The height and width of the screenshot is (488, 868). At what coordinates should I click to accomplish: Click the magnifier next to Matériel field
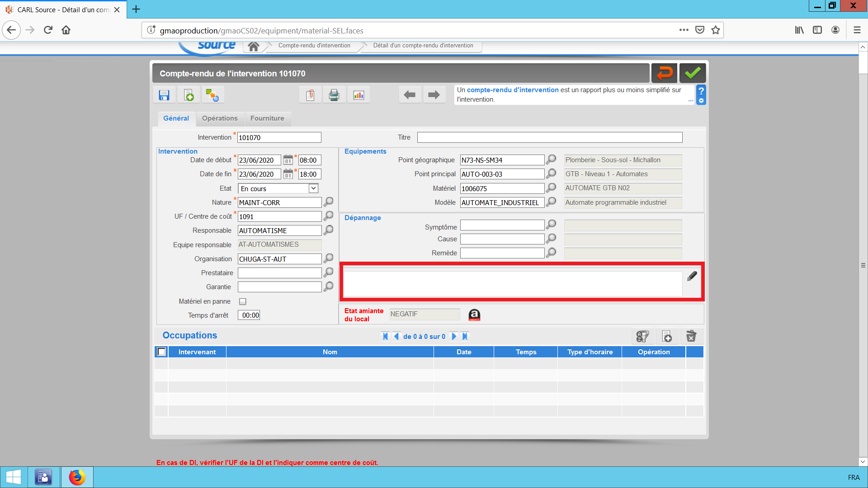coord(551,188)
